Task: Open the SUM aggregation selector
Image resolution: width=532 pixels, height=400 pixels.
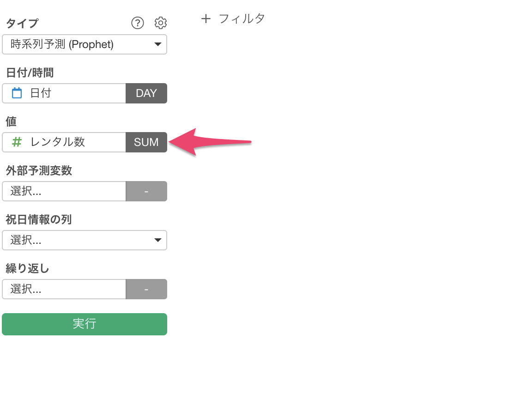Action: (146, 142)
